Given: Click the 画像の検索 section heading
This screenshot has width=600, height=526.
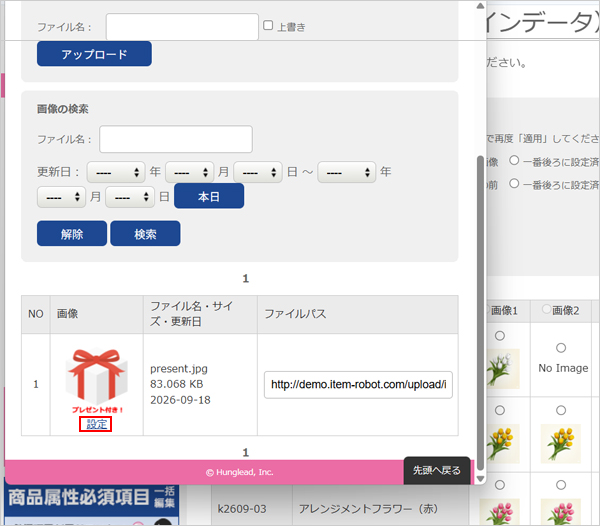Looking at the screenshot, I should 63,109.
